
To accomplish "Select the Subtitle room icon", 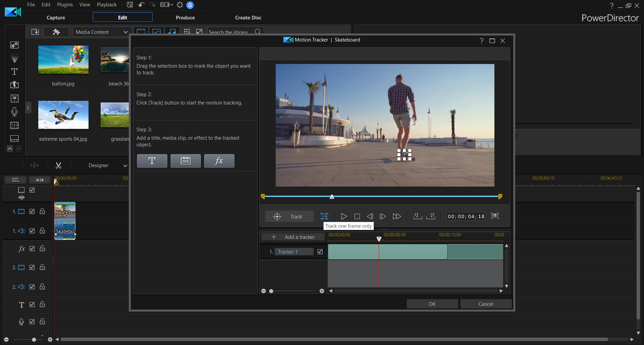I will [x=14, y=138].
